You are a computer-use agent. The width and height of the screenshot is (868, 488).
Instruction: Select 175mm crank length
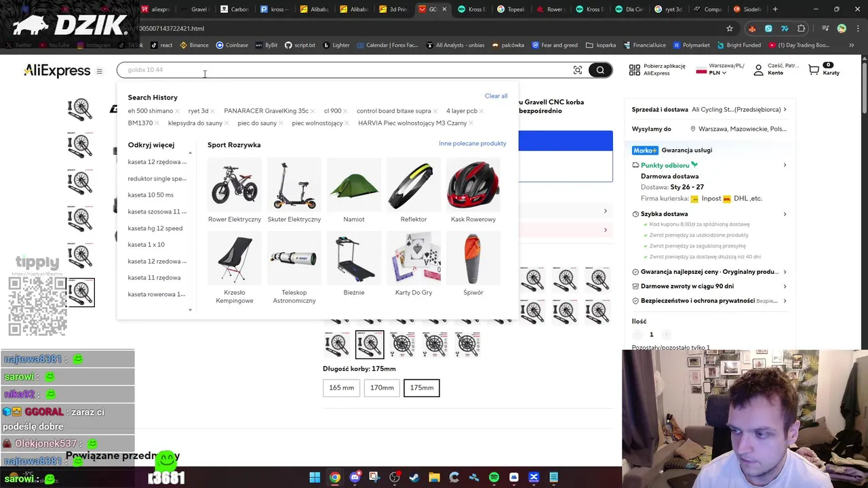(422, 388)
